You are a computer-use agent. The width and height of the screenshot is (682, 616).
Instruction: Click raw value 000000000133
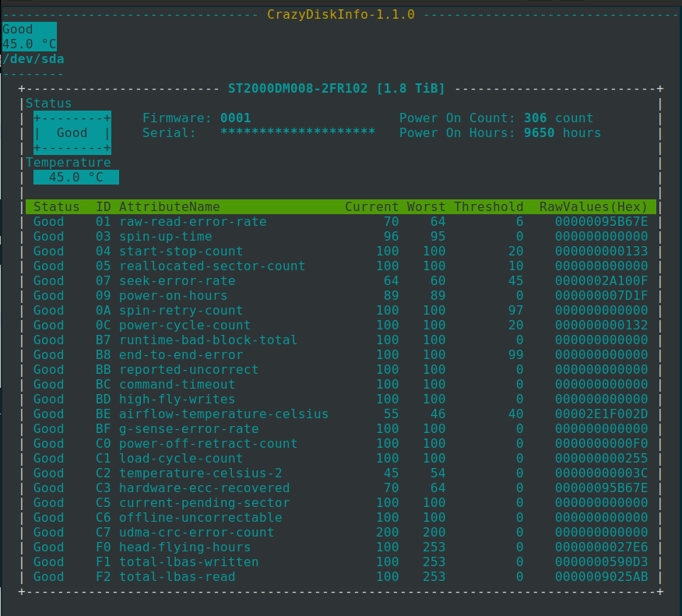click(x=601, y=251)
